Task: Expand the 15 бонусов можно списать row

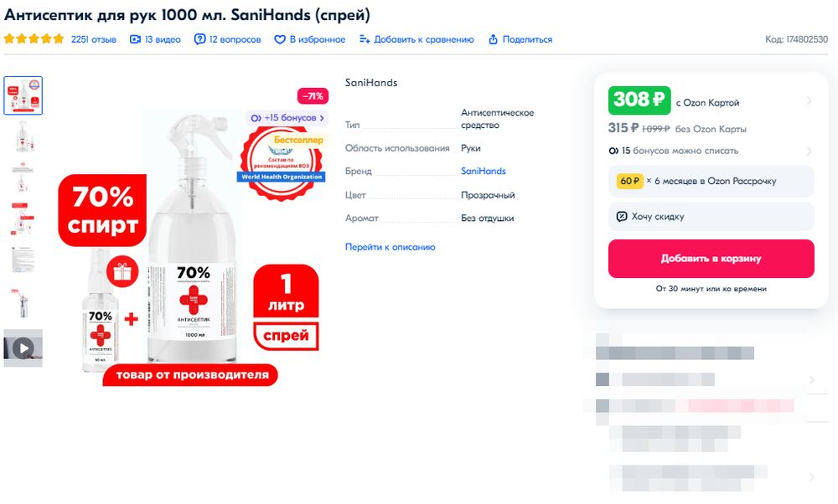Action: (x=809, y=152)
